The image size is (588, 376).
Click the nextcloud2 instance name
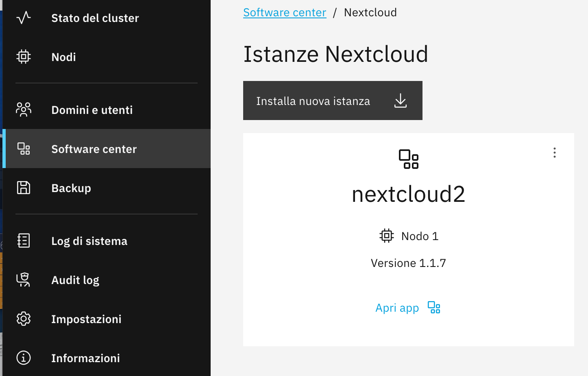click(409, 194)
